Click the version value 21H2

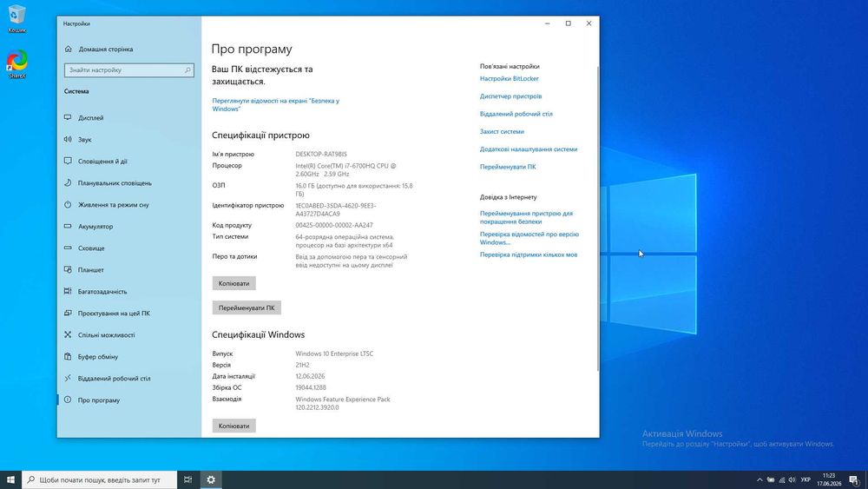click(302, 365)
